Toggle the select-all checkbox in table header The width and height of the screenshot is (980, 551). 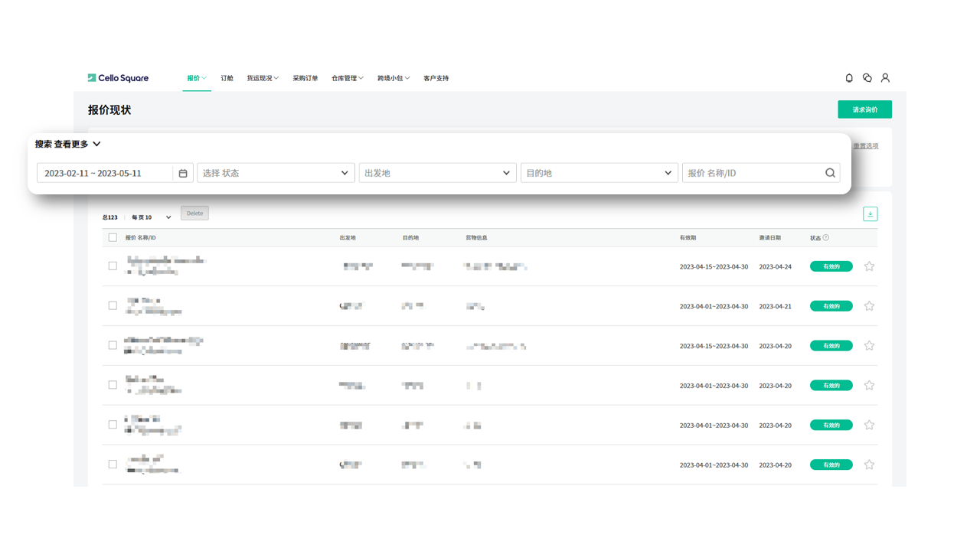point(113,238)
